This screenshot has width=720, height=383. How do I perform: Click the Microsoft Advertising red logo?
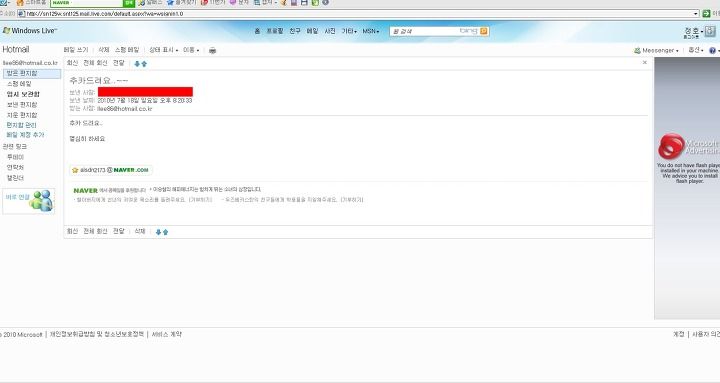[x=671, y=146]
